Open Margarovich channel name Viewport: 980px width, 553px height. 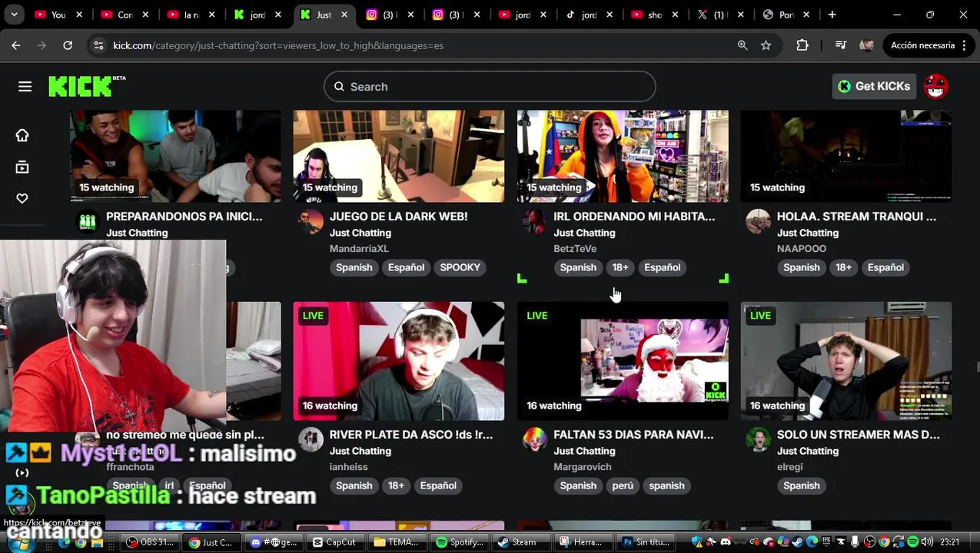pos(583,467)
